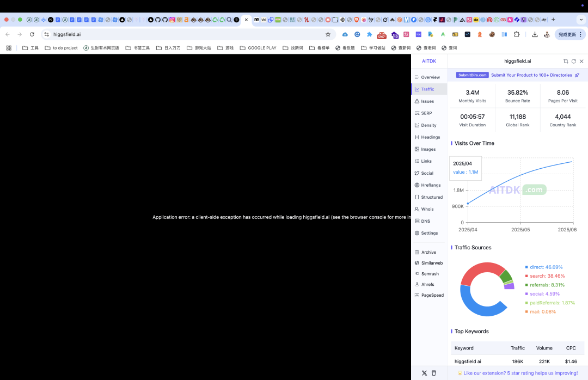The width and height of the screenshot is (588, 380).
Task: Click the Monthly Visits 3.4M stat
Action: 473,96
